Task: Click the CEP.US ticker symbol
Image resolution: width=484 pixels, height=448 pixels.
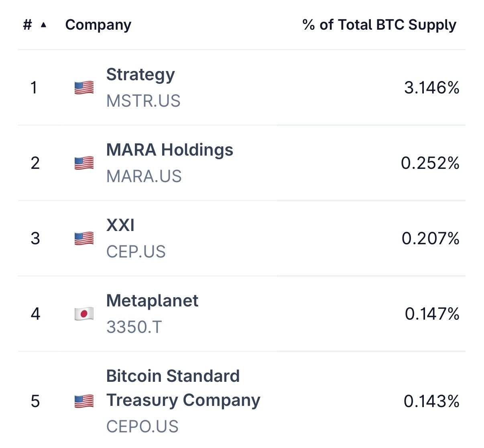Action: [136, 252]
